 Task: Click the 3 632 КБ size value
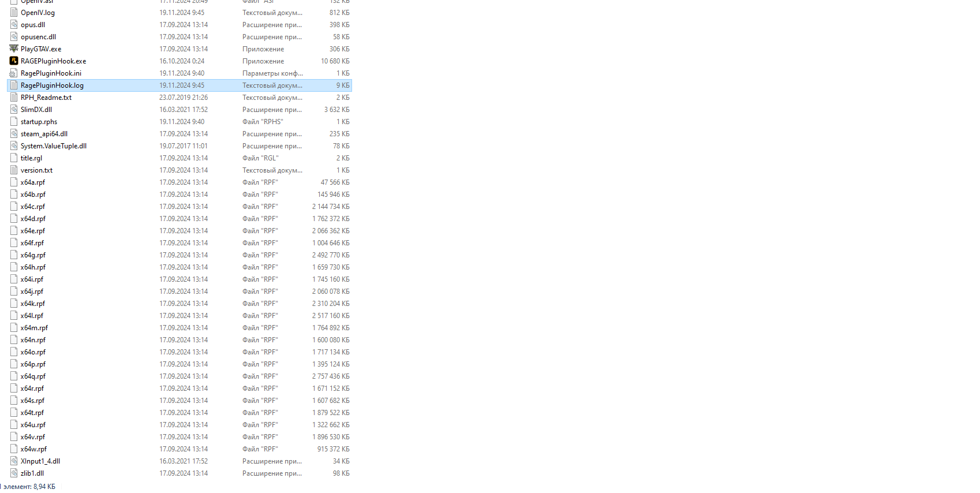[x=337, y=110]
